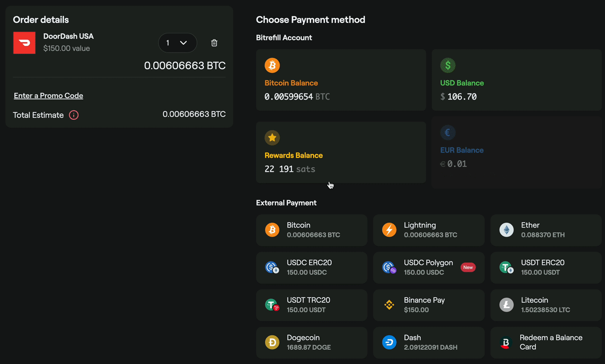Click the DoorDash USA logo thumbnail

point(24,43)
